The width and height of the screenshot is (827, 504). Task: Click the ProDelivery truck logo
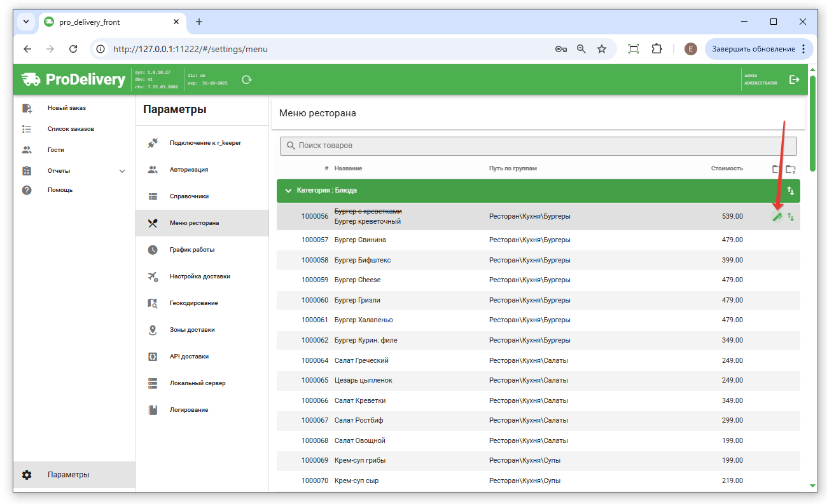point(31,79)
